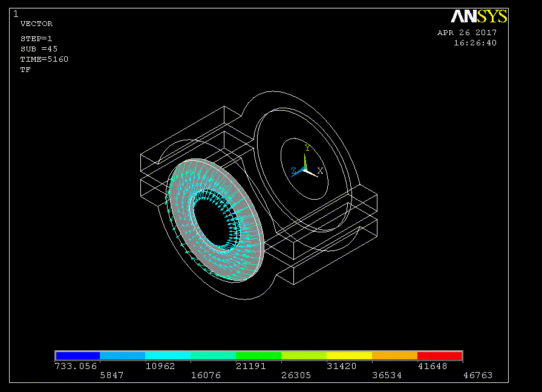Click the SUB =45 label
Viewport: 542px width, 392px height.
(39, 49)
